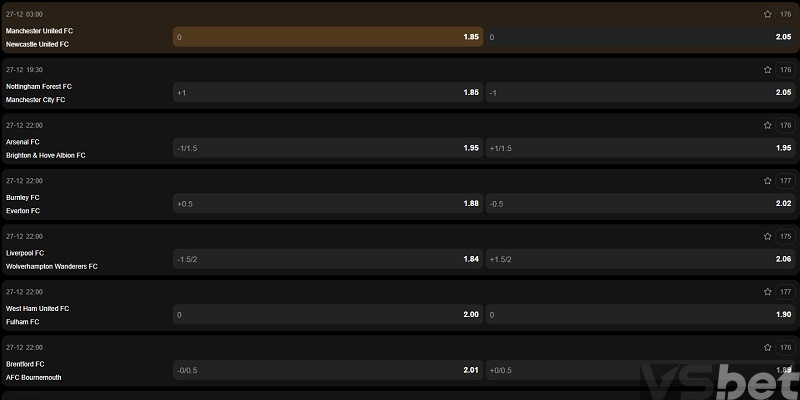The image size is (800, 400).
Task: Favorite the Brentford vs Bournemouth match
Action: click(x=767, y=348)
